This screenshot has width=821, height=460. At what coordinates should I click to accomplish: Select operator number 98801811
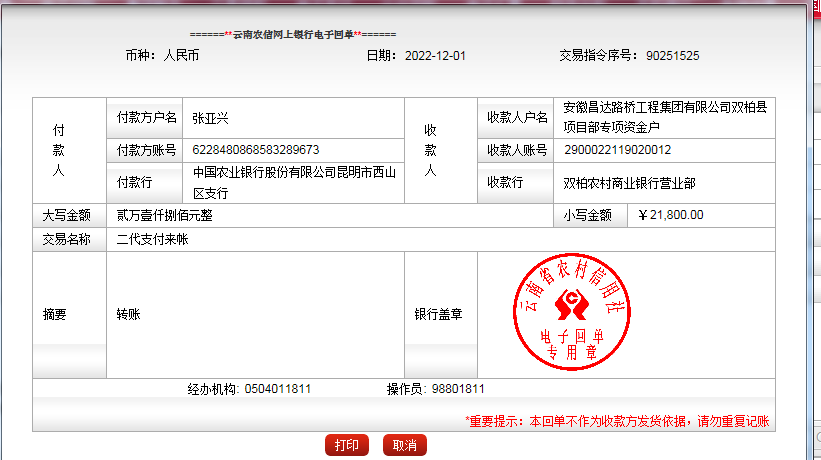click(x=457, y=389)
